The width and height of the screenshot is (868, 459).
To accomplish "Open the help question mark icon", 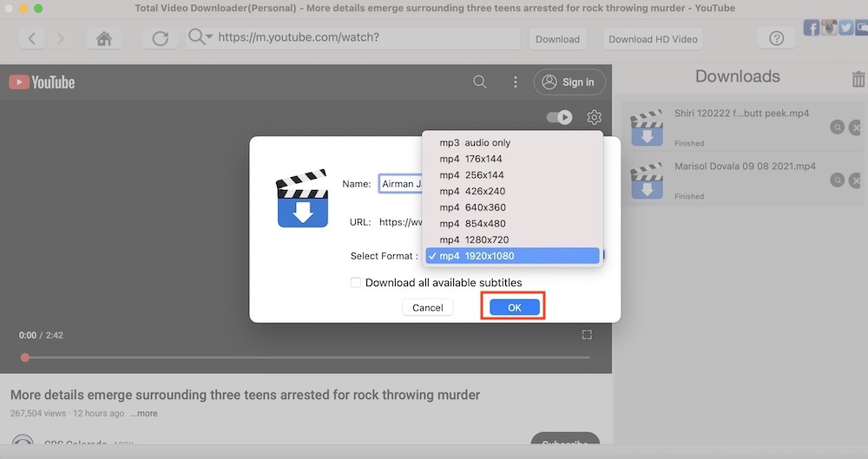I will (x=776, y=38).
